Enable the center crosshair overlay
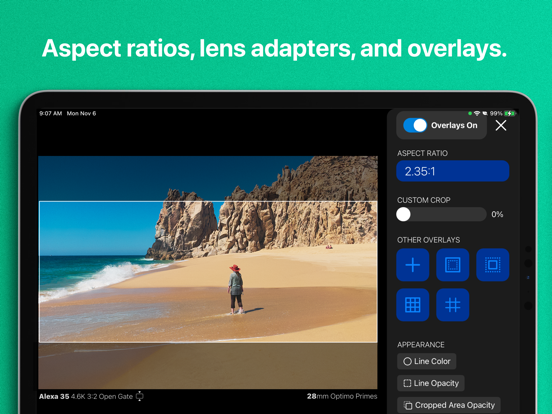 pyautogui.click(x=413, y=265)
